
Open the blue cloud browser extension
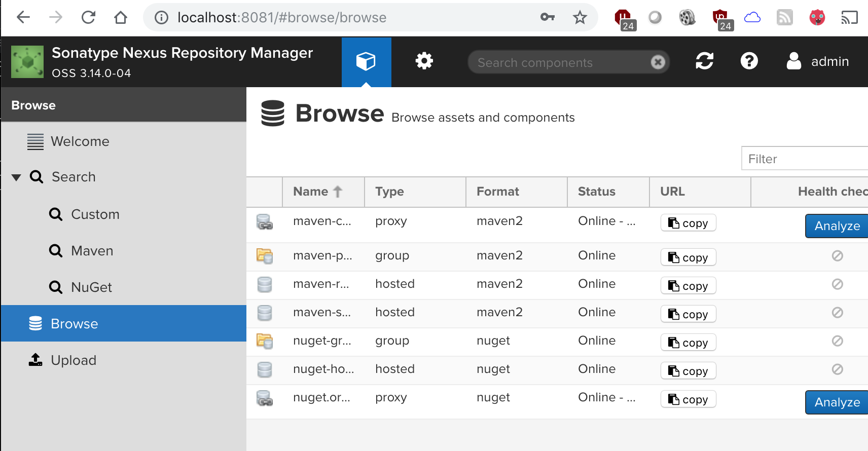[x=752, y=18]
